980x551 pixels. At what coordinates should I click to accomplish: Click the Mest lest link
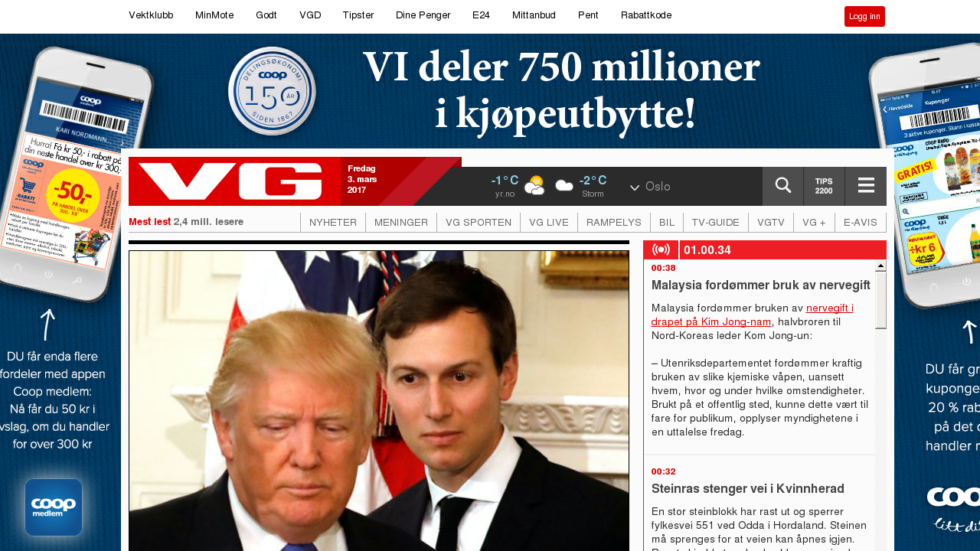click(x=149, y=222)
